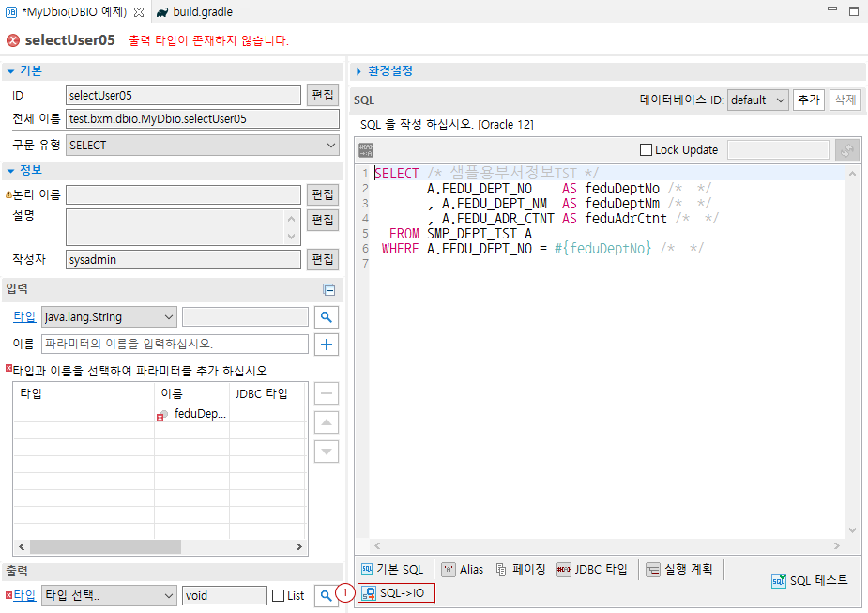The height and width of the screenshot is (613, 868).
Task: Search output type with magnifier icon
Action: [327, 596]
